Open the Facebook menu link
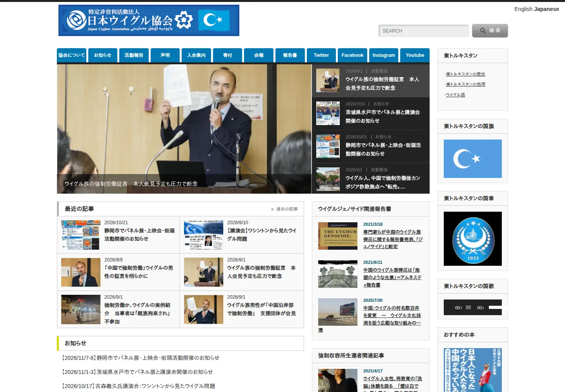Viewport: 565px width, 392px height. point(352,55)
